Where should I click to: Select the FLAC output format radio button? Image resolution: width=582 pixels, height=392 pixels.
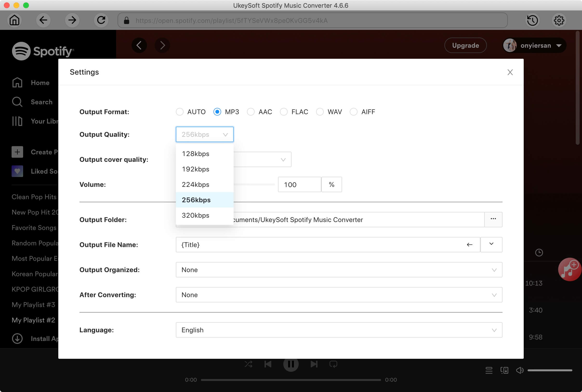(283, 112)
